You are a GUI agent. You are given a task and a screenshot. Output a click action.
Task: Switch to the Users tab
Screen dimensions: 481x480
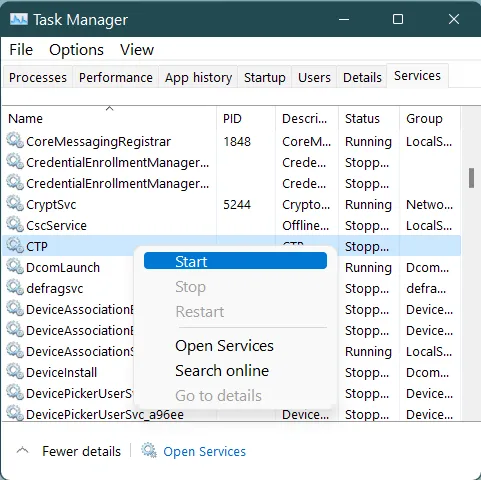(314, 77)
